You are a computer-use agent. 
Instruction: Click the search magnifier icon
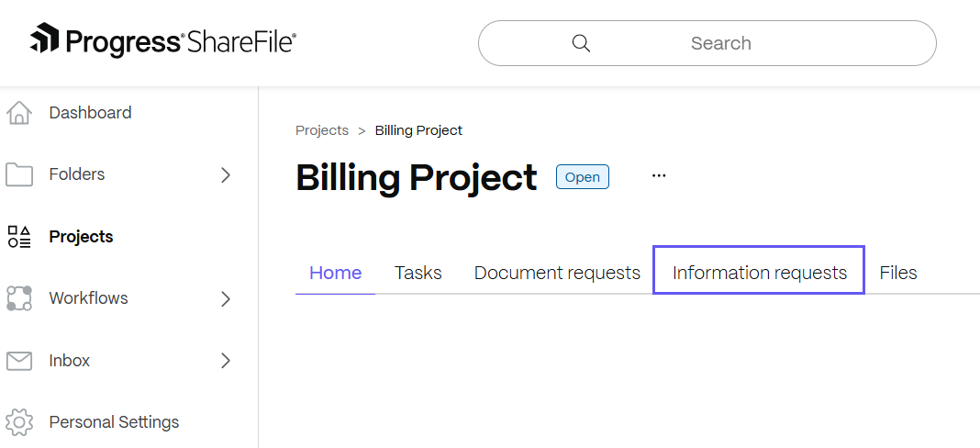click(581, 43)
